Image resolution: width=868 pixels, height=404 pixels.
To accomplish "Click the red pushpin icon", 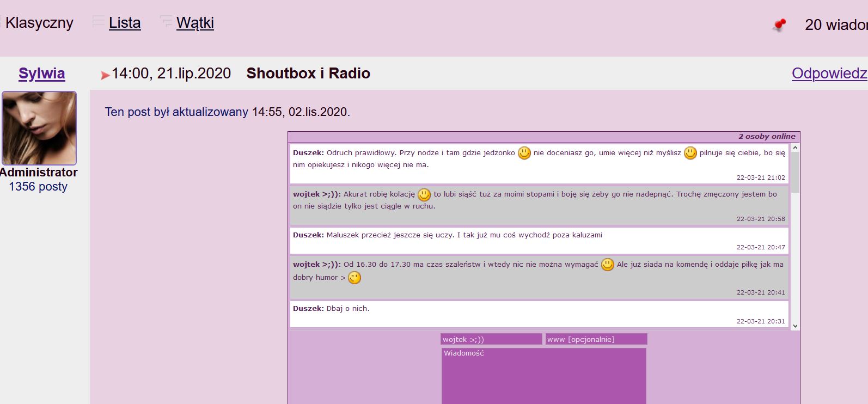I will (x=780, y=25).
